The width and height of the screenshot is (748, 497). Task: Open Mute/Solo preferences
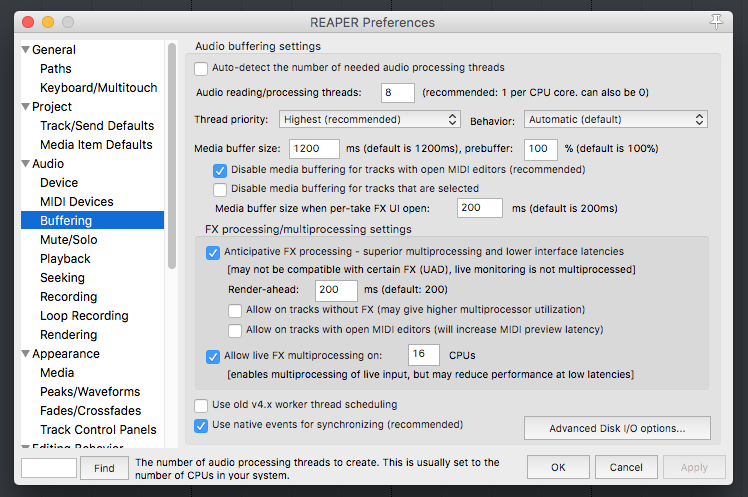[68, 240]
